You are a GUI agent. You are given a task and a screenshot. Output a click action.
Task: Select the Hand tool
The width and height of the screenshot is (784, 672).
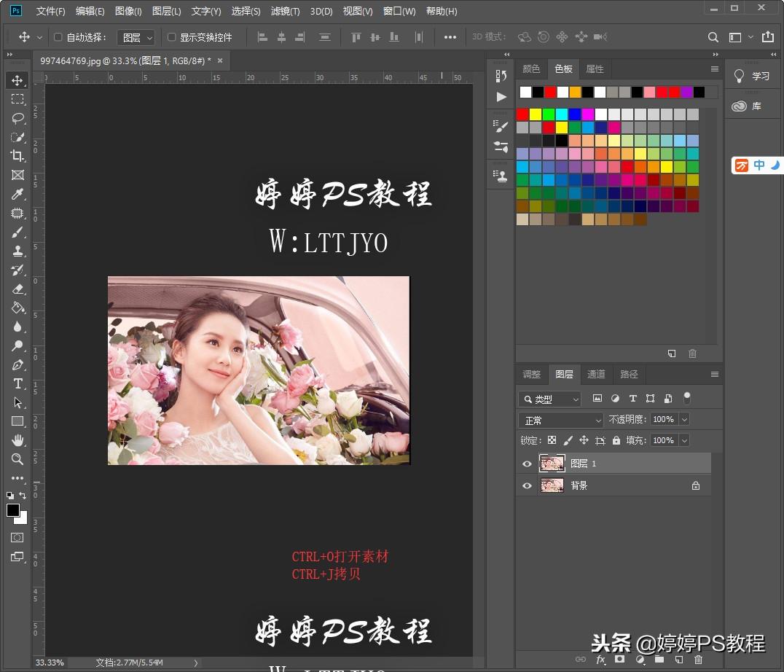(17, 440)
